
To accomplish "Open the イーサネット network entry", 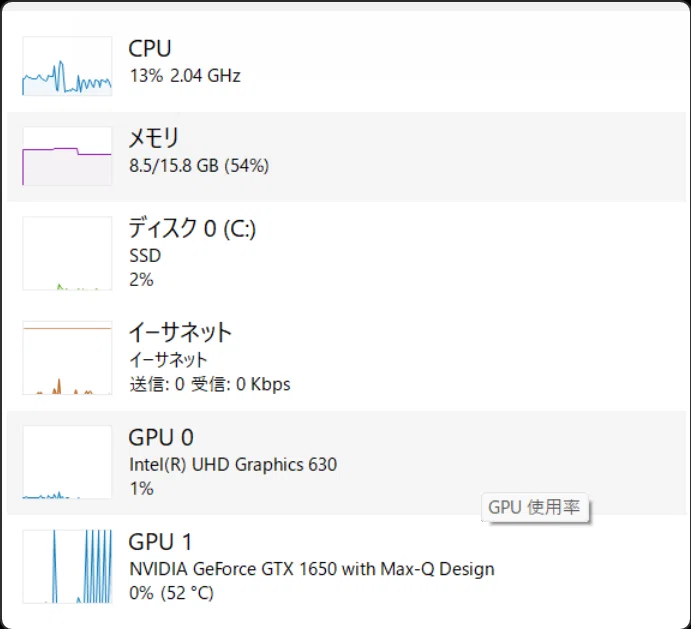I will (346, 358).
